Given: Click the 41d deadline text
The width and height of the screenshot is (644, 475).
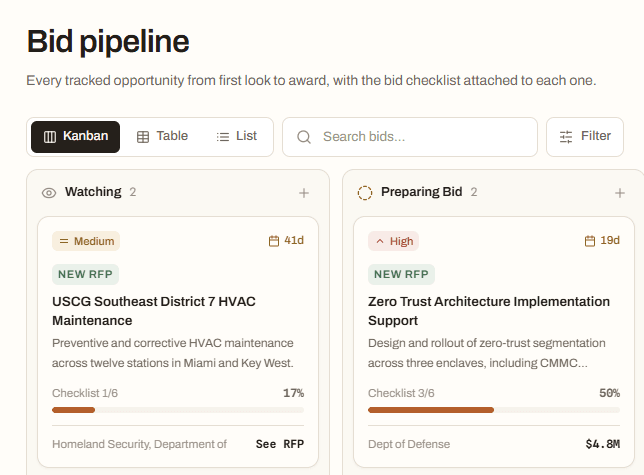Looking at the screenshot, I should click(x=294, y=240).
